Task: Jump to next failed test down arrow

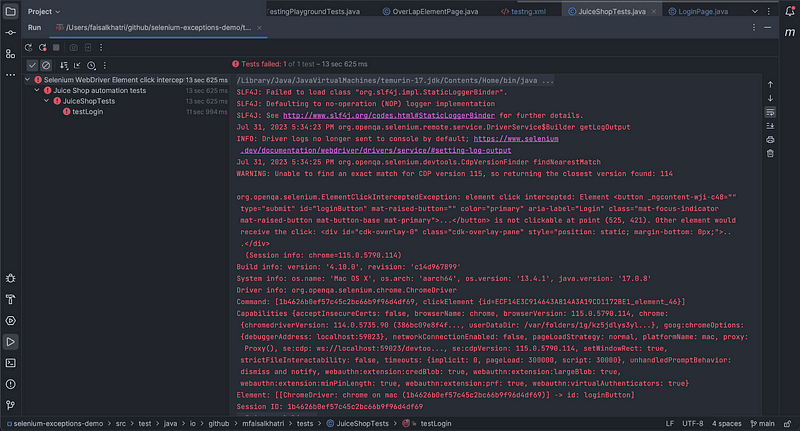Action: [x=770, y=98]
